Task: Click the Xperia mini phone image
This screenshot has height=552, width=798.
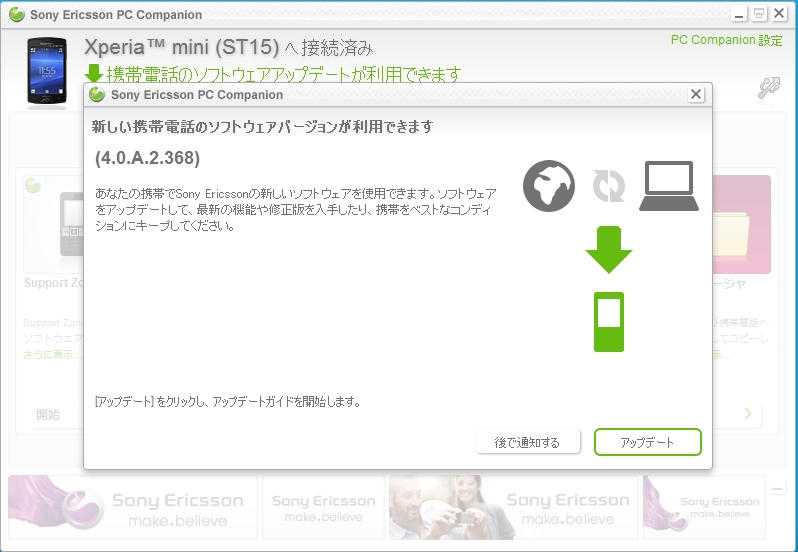Action: coord(47,70)
